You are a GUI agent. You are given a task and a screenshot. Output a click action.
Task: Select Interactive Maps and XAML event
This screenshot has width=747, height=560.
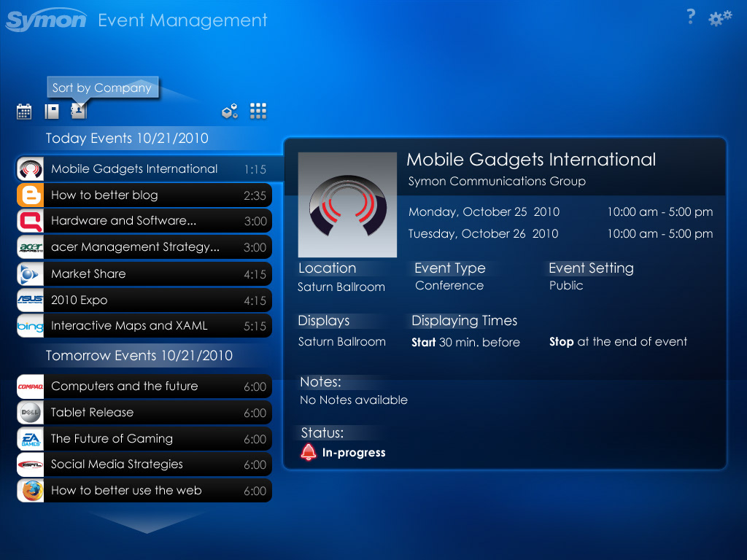click(x=144, y=326)
